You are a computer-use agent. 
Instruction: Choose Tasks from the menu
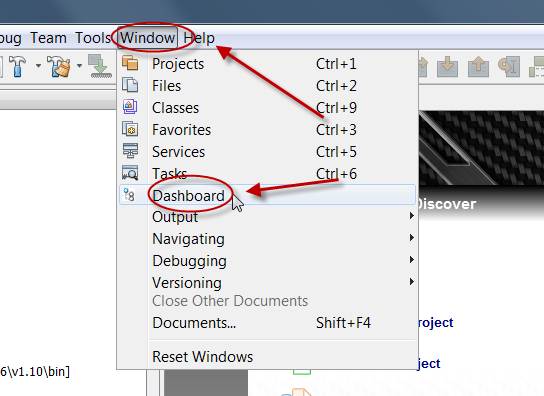(267, 174)
